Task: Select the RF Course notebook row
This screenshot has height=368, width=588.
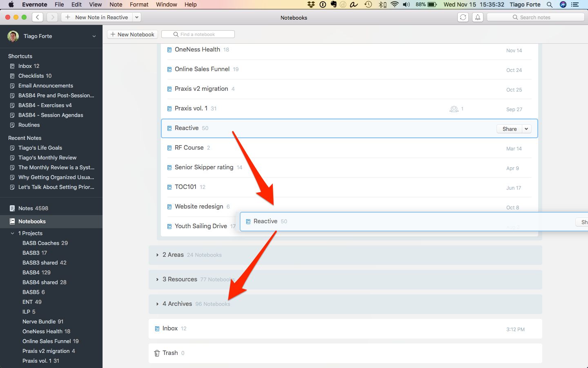Action: 349,148
